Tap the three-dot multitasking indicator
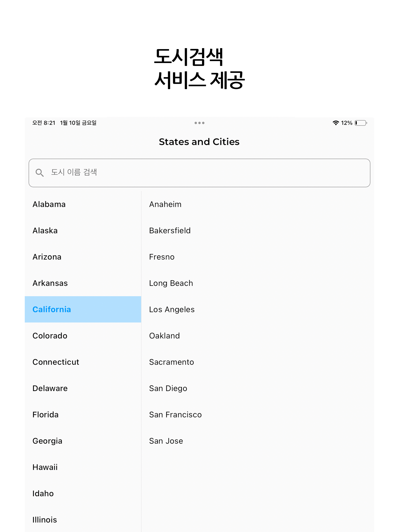Image resolution: width=399 pixels, height=532 pixels. click(x=199, y=123)
